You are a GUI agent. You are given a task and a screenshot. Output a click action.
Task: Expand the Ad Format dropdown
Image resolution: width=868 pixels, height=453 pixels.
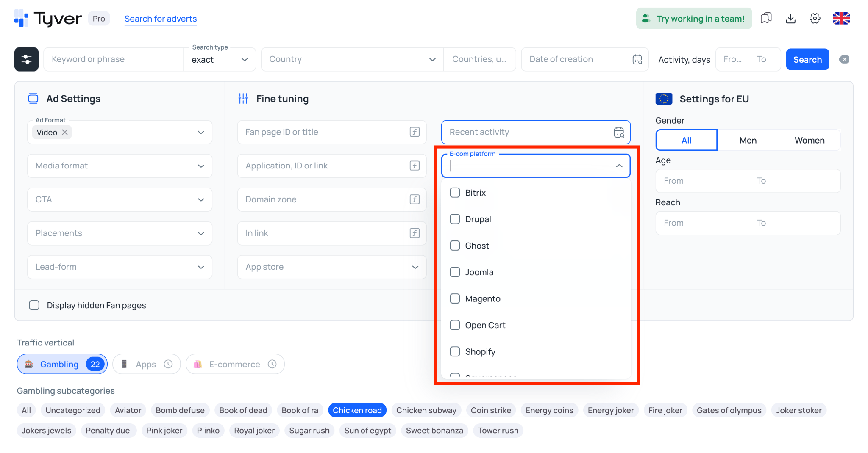click(x=201, y=133)
